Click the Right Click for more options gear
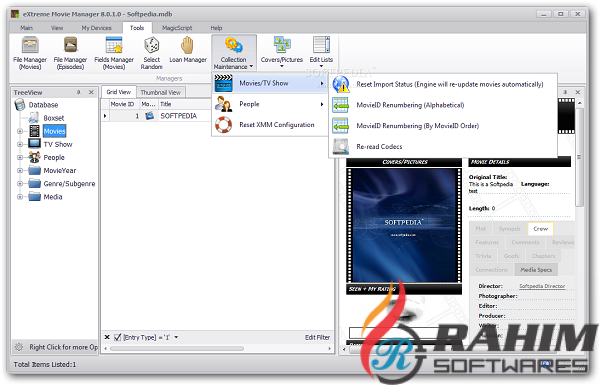600x385 pixels. pos(19,347)
